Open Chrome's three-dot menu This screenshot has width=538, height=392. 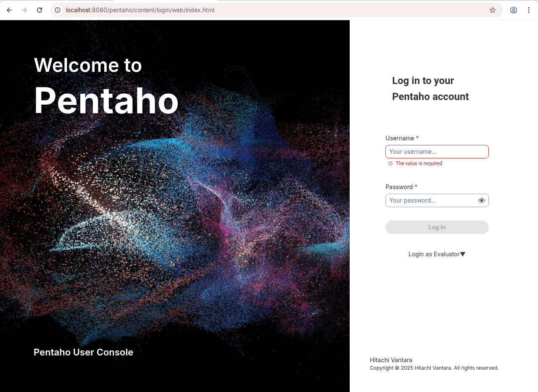click(529, 10)
